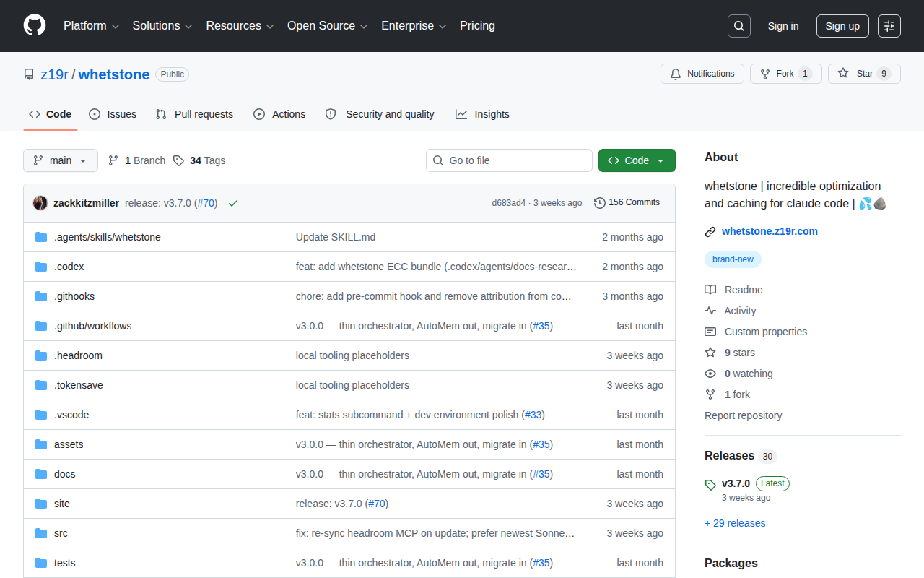Click zackkitzmiller's avatar in the commit bar
This screenshot has height=578, width=924.
(40, 203)
